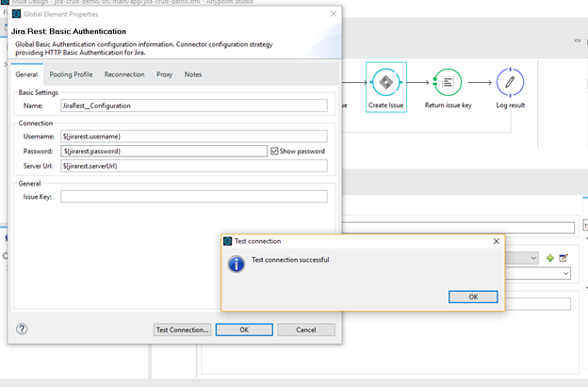
Task: Go to the Notes tab
Action: click(193, 74)
